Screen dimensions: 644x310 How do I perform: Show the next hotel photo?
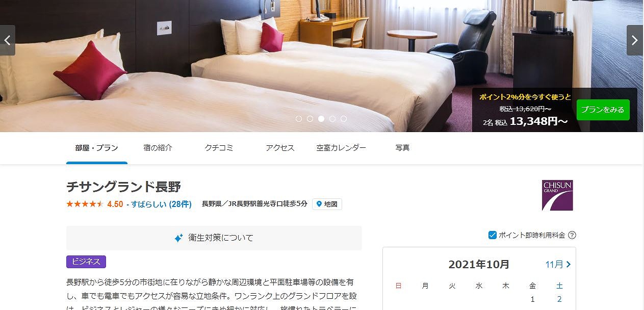(x=635, y=40)
